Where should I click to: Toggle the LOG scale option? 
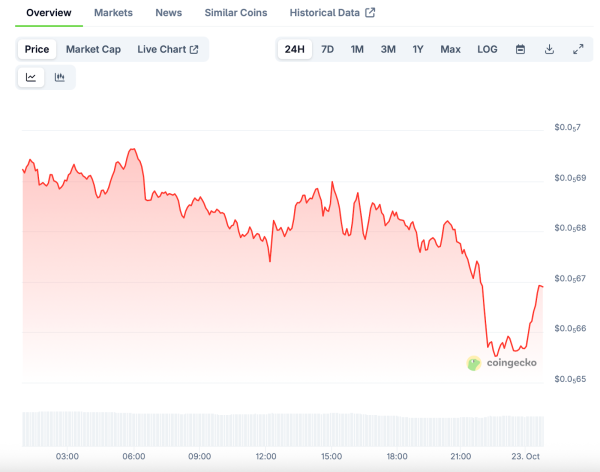(487, 49)
